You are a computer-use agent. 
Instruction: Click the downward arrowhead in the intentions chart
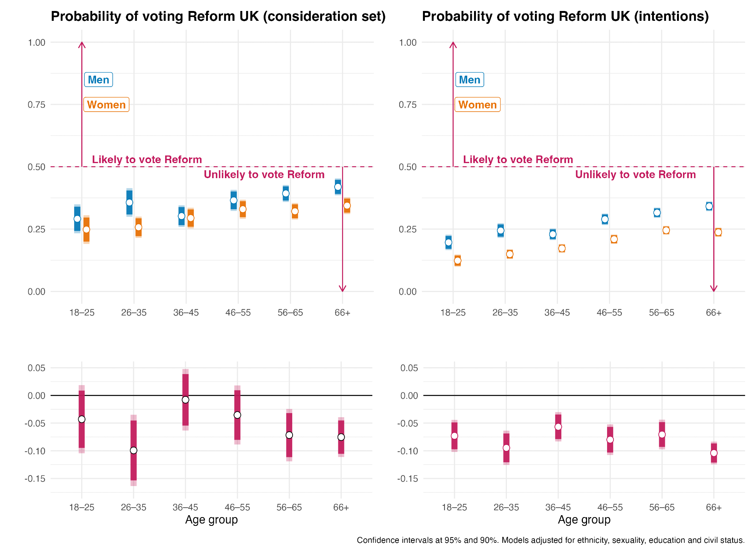coord(714,289)
